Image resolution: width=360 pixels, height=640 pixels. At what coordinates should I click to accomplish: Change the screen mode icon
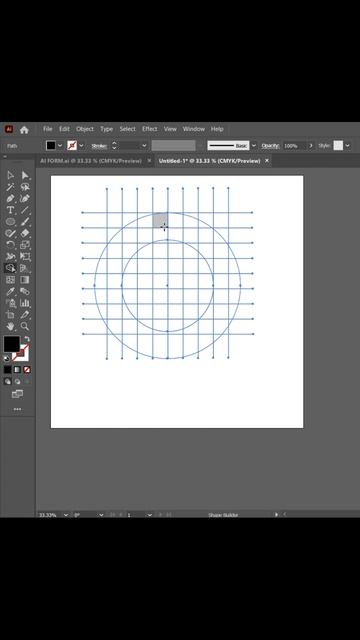point(17,394)
